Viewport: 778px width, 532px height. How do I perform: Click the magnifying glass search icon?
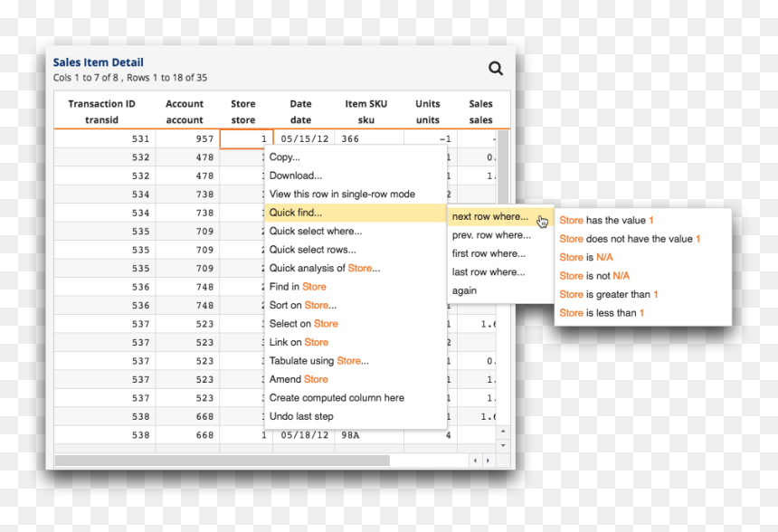[x=495, y=69]
